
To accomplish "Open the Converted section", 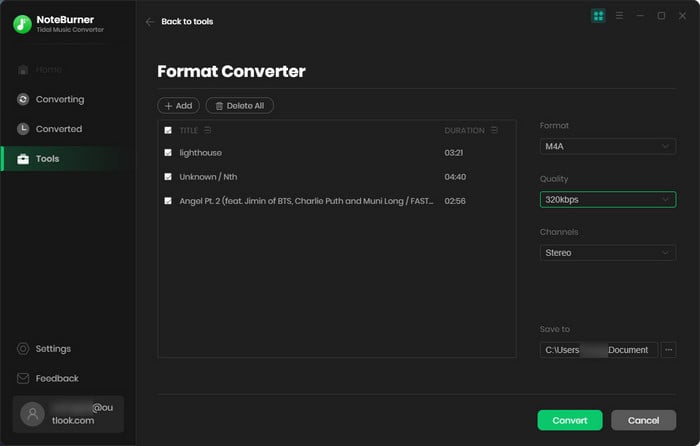I will click(59, 129).
